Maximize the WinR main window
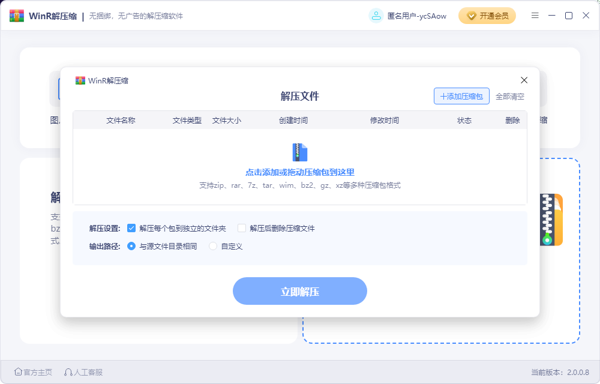Image resolution: width=600 pixels, height=384 pixels. tap(569, 15)
